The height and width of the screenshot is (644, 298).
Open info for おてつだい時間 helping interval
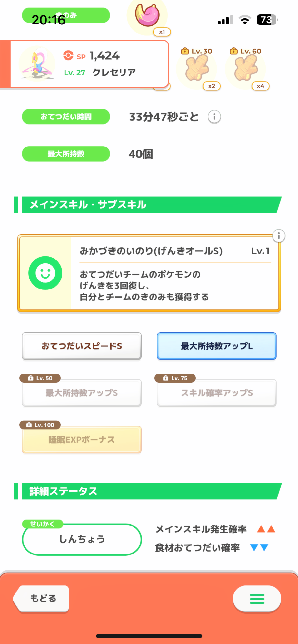pos(214,117)
